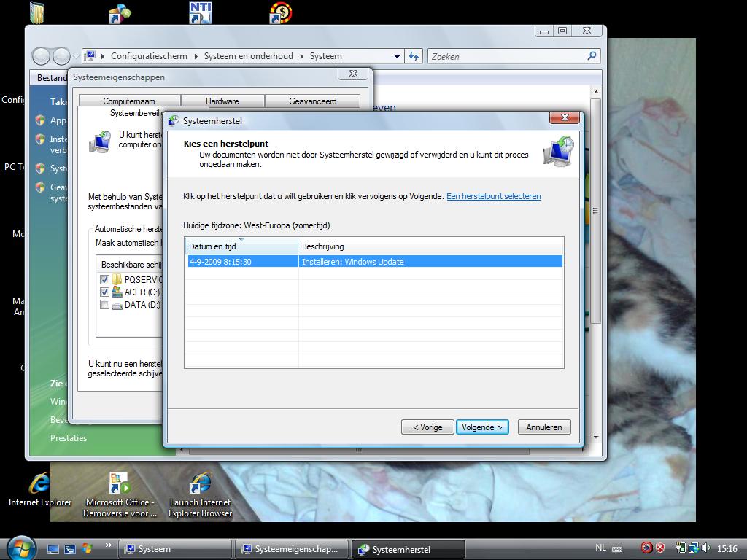Viewport: 747px width, 560px height.
Task: Uncheck the PQSERVICE drive checkbox
Action: pyautogui.click(x=104, y=279)
